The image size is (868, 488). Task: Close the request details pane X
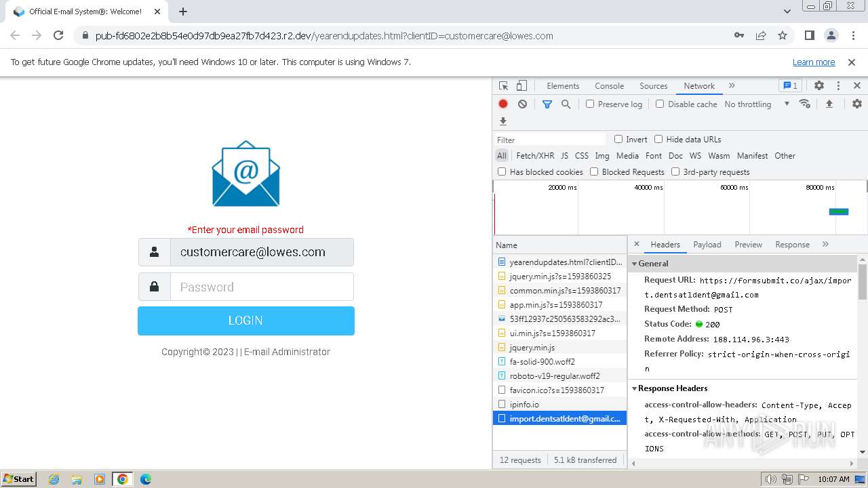point(637,244)
